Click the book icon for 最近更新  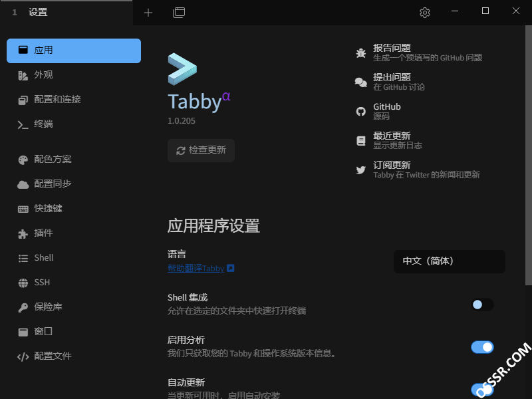tap(360, 140)
